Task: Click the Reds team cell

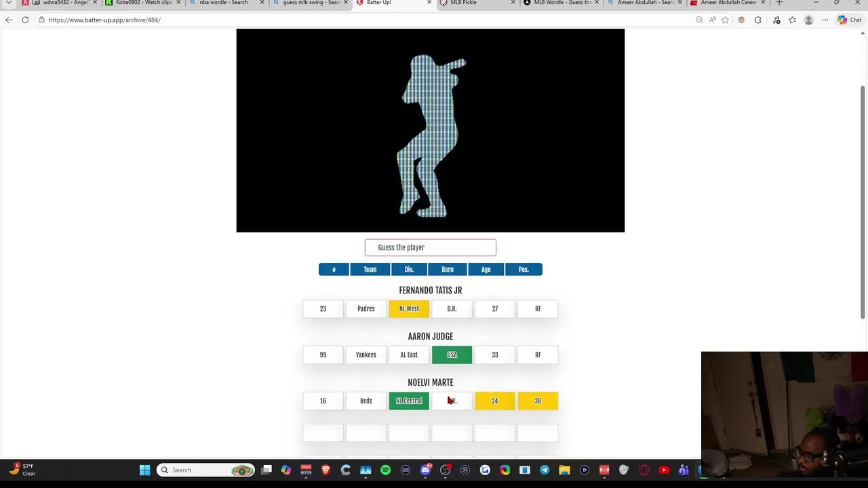Action: tap(366, 401)
